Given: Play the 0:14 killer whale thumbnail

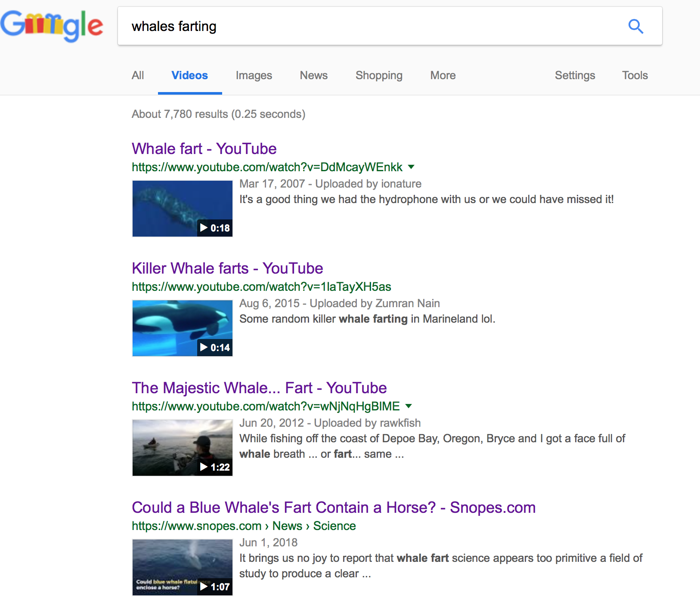Looking at the screenshot, I should point(183,328).
